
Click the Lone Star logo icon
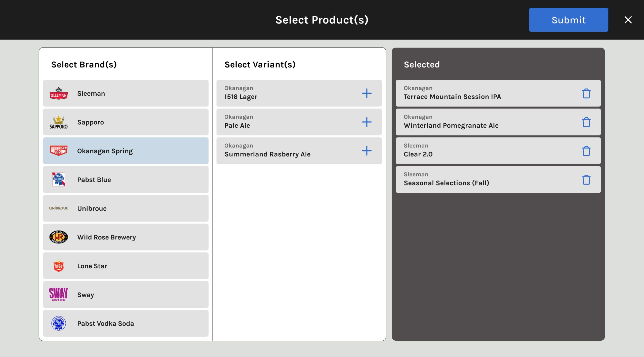tap(59, 266)
